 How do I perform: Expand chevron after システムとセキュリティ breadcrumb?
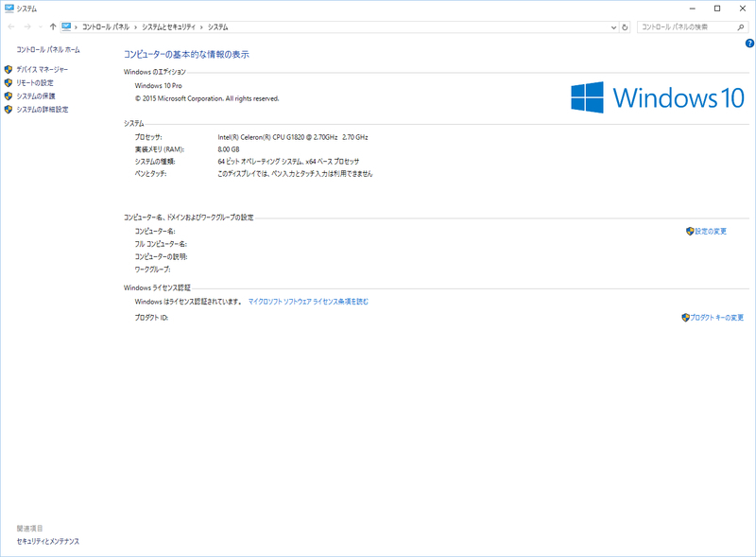coord(201,27)
